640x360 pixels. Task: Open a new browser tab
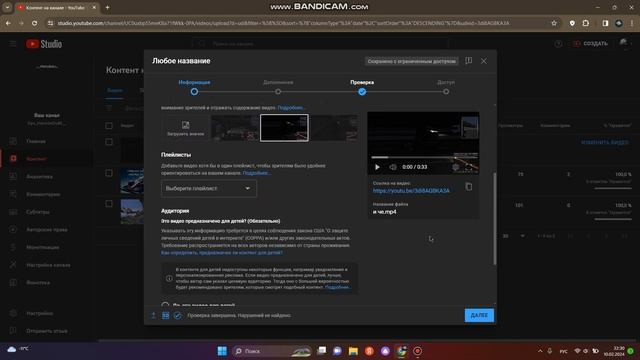click(x=107, y=7)
